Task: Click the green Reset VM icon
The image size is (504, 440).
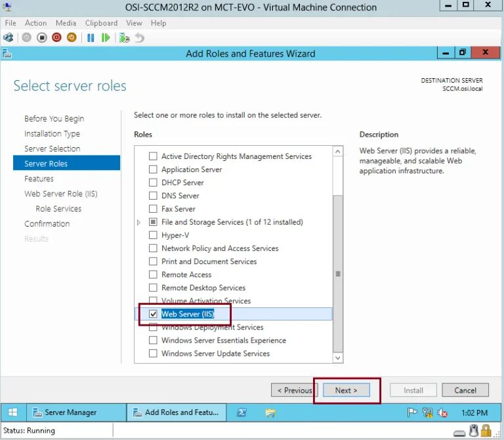Action: tap(106, 37)
